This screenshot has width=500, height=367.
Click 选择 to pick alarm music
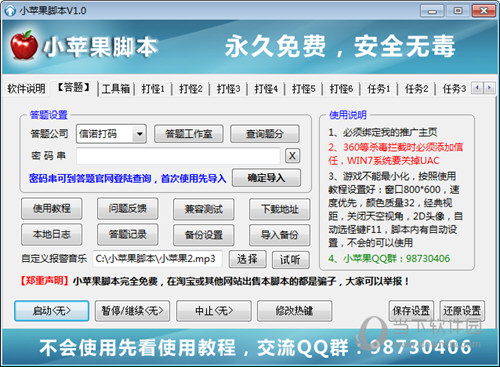tap(247, 259)
